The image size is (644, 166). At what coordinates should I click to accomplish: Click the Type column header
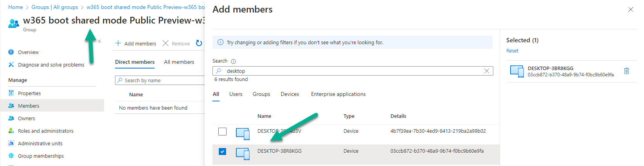point(349,116)
